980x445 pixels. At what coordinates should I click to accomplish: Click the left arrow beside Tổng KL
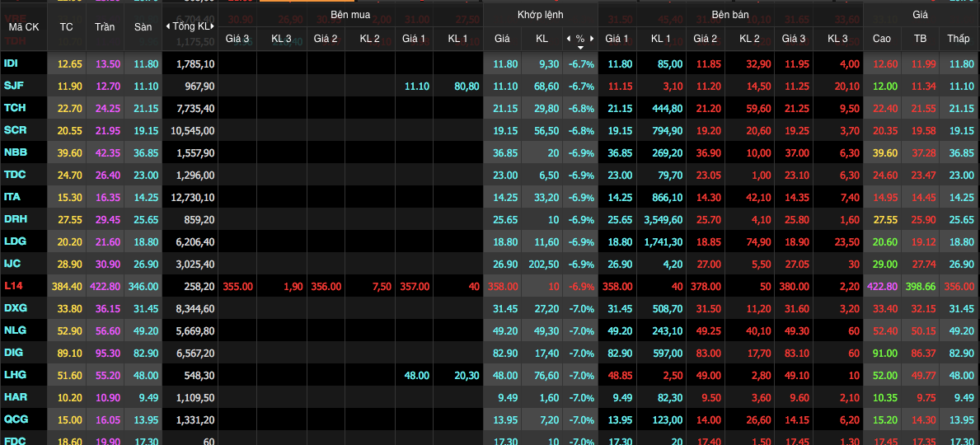click(x=168, y=26)
